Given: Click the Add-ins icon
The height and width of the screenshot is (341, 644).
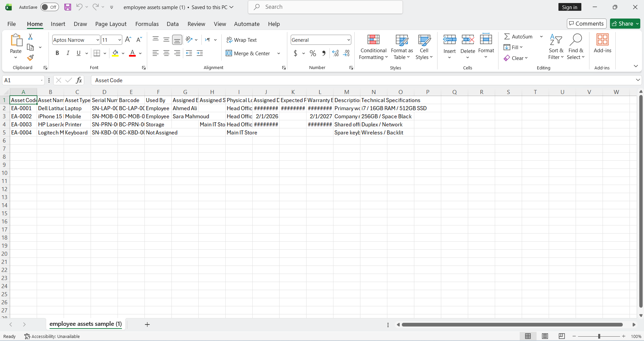Looking at the screenshot, I should [602, 40].
